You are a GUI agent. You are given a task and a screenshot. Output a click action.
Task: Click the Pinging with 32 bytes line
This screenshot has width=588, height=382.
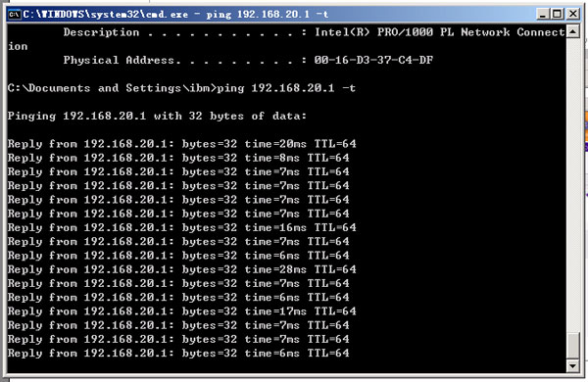click(x=157, y=116)
